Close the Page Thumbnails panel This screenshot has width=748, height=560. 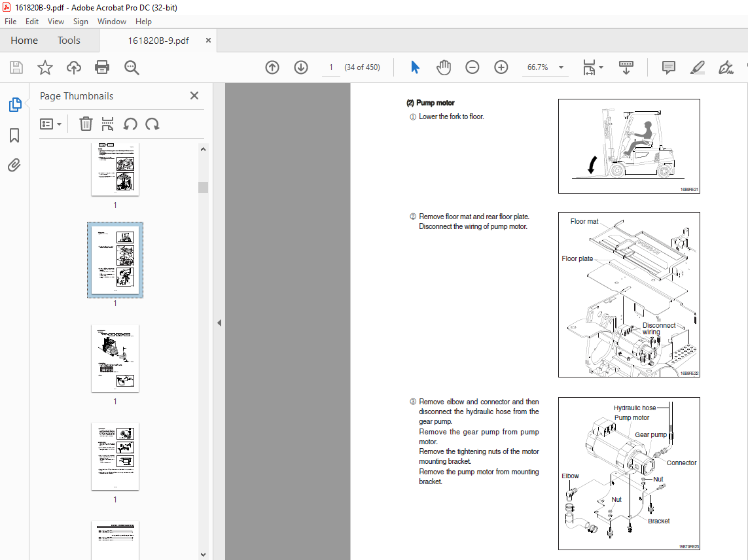(194, 96)
